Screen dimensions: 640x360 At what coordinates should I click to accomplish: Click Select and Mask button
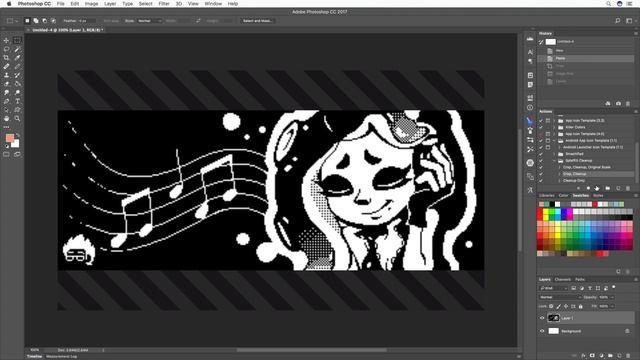257,21
